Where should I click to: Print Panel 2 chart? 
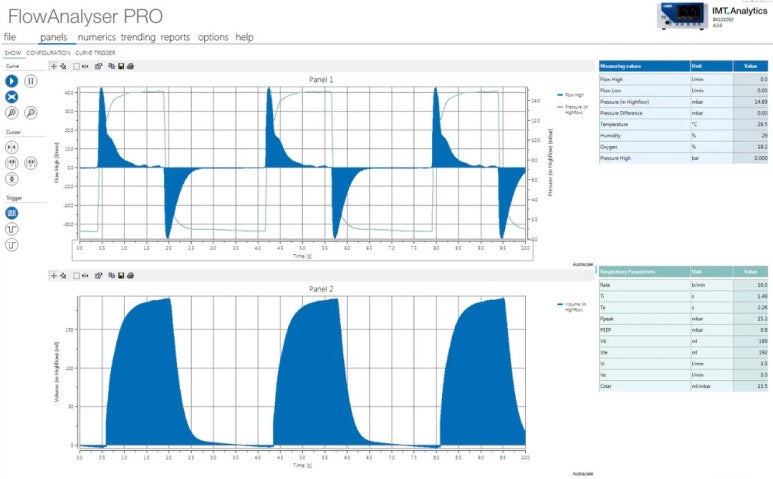pyautogui.click(x=130, y=275)
